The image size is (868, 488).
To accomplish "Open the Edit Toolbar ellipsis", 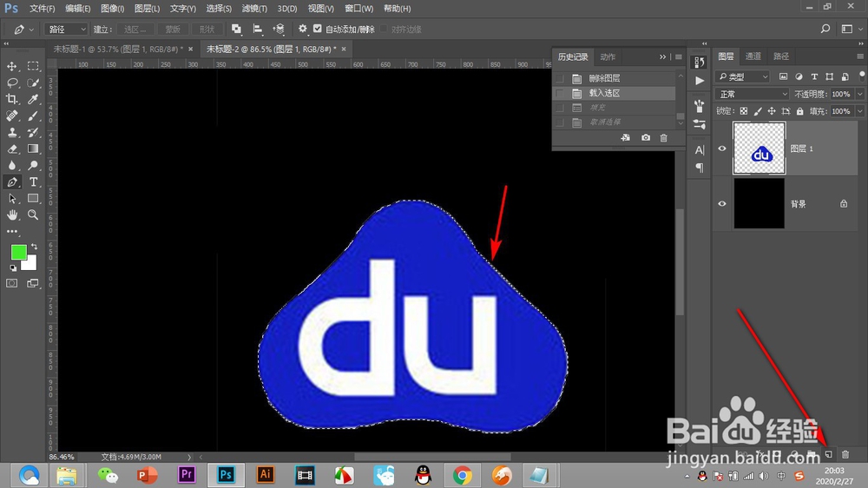I will (x=11, y=232).
